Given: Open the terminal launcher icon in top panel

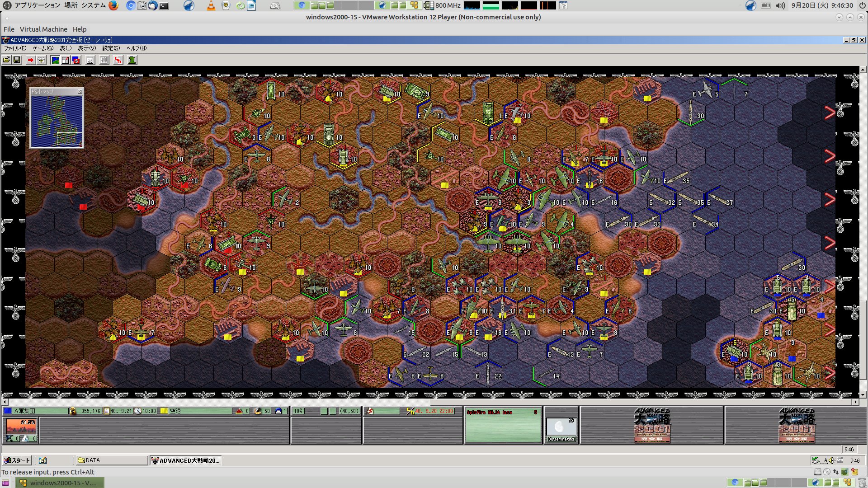Looking at the screenshot, I should [x=164, y=6].
